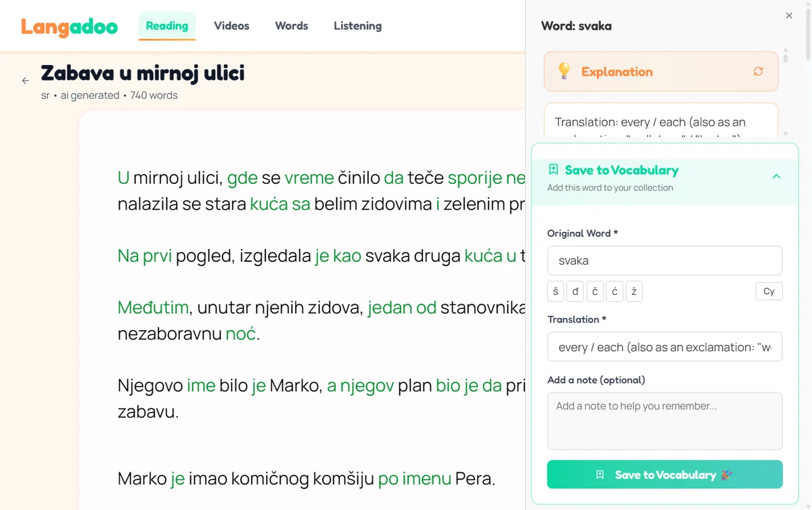The width and height of the screenshot is (812, 510).
Task: Collapse the Save to Vocabulary section
Action: point(776,176)
